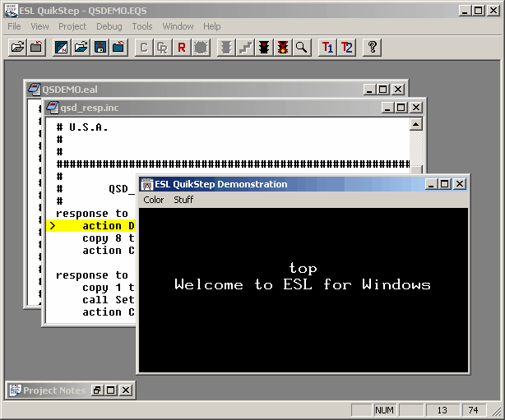The image size is (505, 420).
Task: Open help with the question mark icon
Action: (373, 48)
